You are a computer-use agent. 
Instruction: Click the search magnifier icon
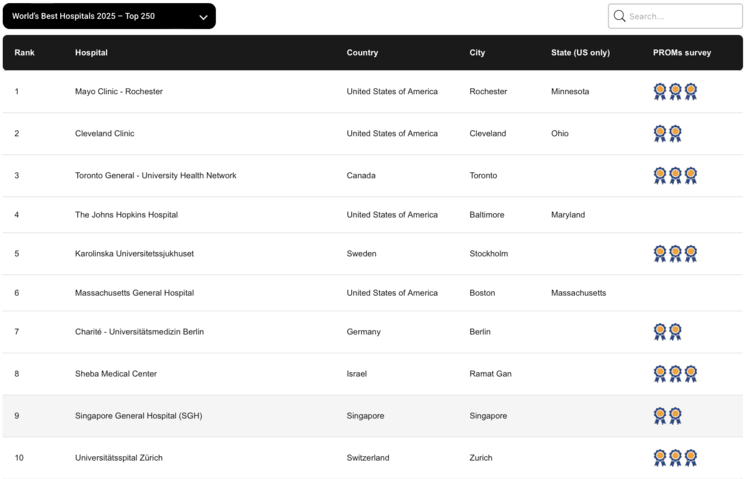620,16
